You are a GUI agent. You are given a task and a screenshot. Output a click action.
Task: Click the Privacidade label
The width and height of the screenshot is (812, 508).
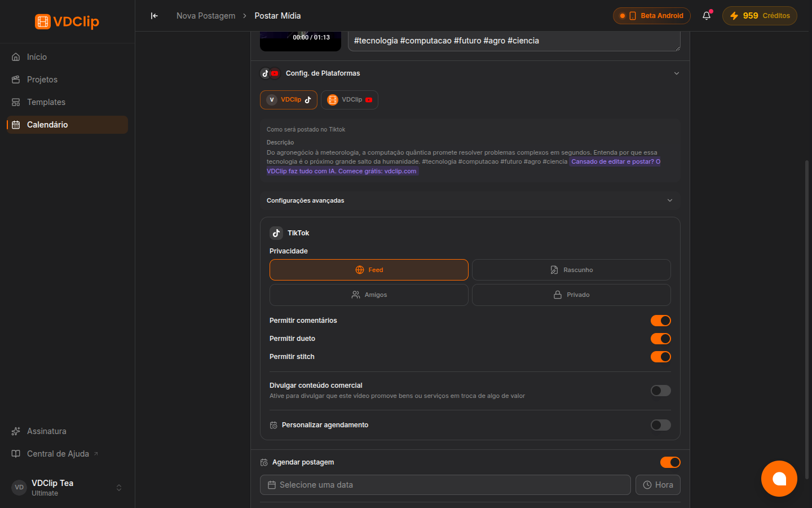289,251
